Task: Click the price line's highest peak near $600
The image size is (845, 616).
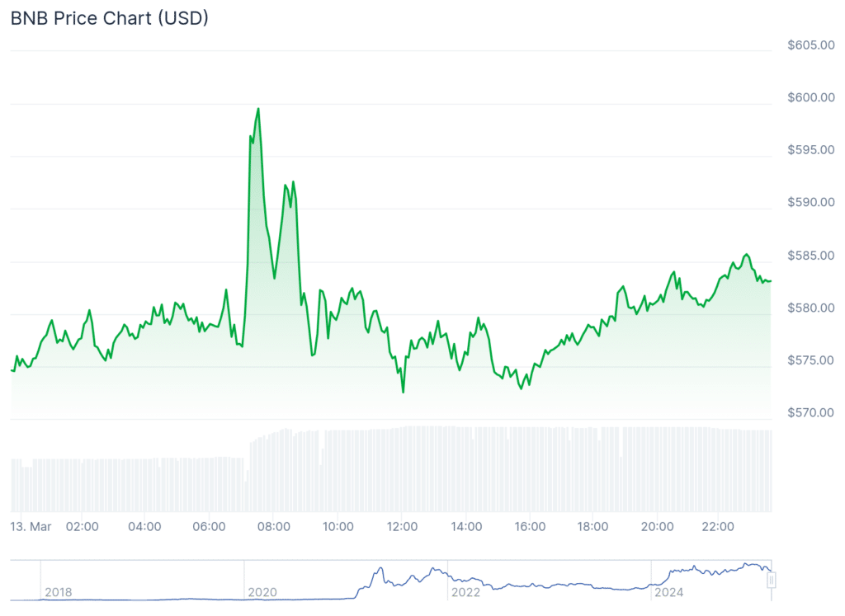Action: pyautogui.click(x=258, y=109)
